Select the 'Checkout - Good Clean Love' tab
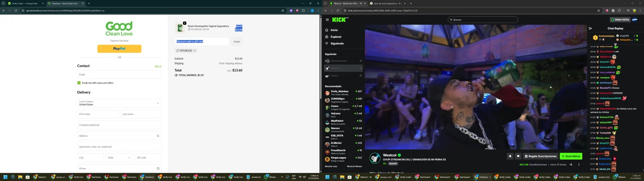Screen dimensions: 644x181 pyautogui.click(x=65, y=3)
